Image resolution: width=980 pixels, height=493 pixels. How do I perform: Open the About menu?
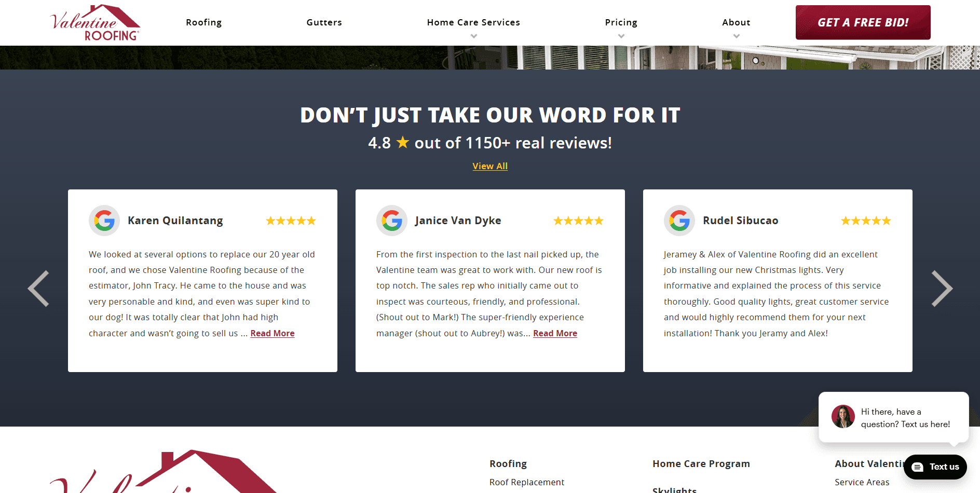[x=736, y=22]
